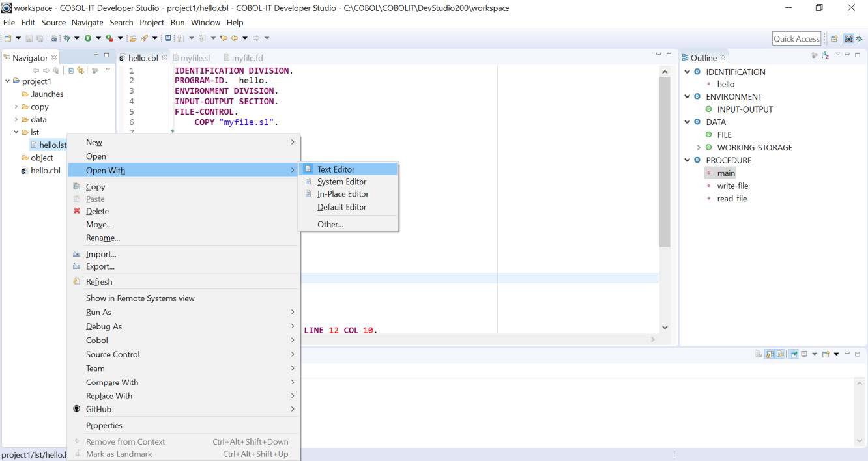868x461 pixels.
Task: Expand WORKING-STORAGE in the Outline view
Action: pos(698,147)
